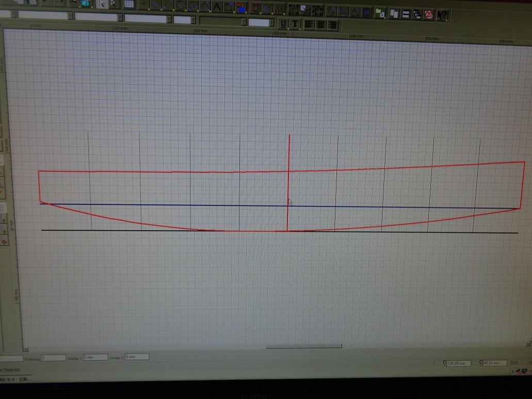Open the table/grid icon in toolbar
The height and width of the screenshot is (399, 532).
point(128,5)
